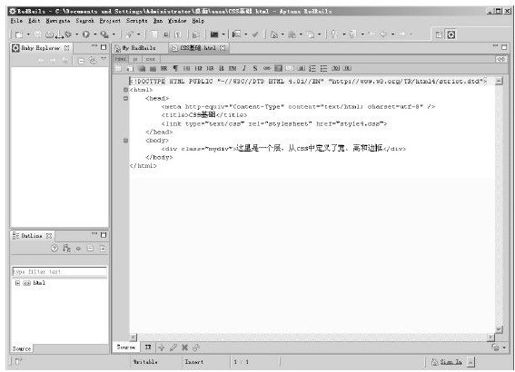This screenshot has width=515, height=372.
Task: Click the Save toolbar icon
Action: click(38, 34)
